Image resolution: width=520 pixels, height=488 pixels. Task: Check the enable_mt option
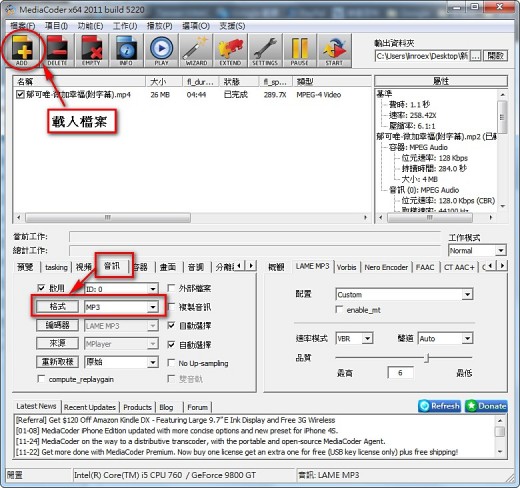[339, 310]
